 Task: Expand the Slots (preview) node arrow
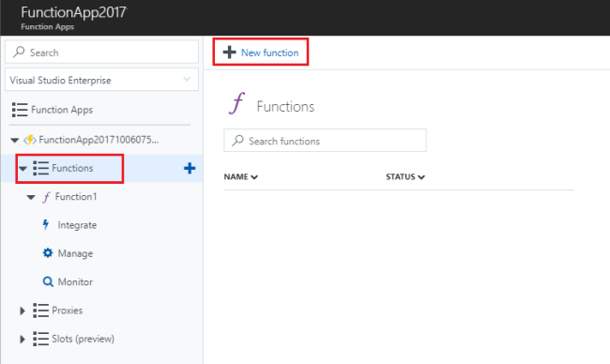click(x=23, y=339)
